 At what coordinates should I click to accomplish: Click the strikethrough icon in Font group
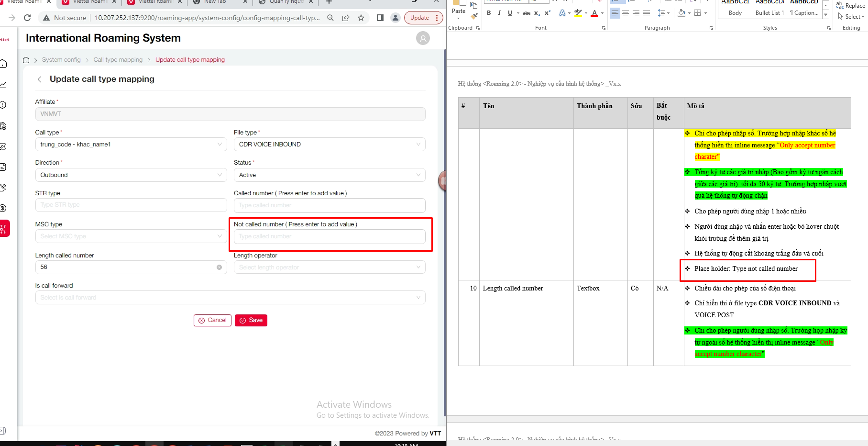pyautogui.click(x=526, y=13)
